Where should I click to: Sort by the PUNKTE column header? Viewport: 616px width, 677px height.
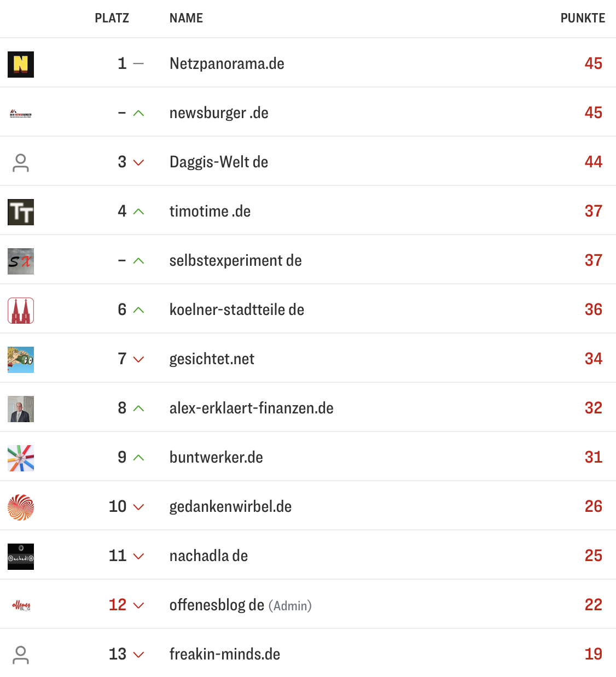coord(582,18)
